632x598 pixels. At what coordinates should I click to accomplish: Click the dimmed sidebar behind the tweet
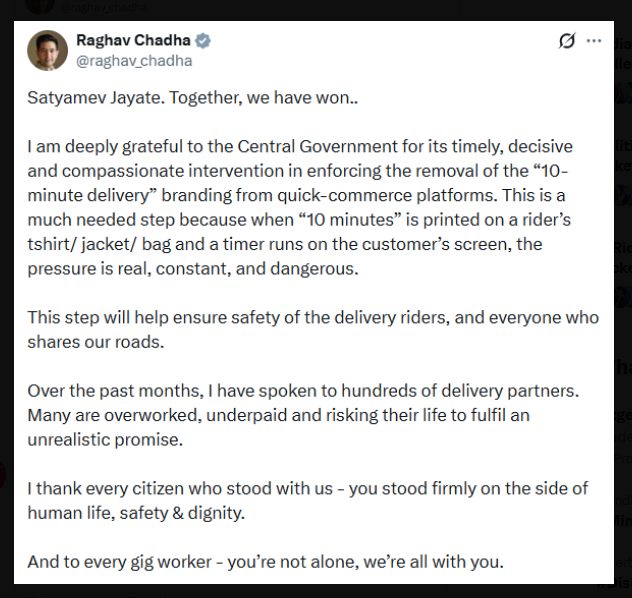pos(623,300)
